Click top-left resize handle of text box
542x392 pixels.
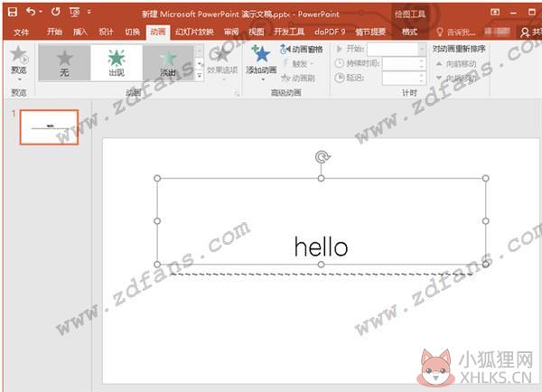click(157, 178)
